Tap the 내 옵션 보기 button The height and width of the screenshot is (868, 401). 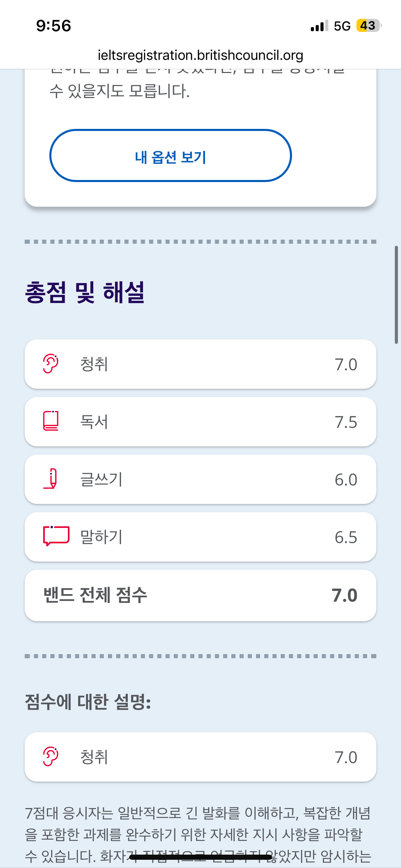pyautogui.click(x=170, y=156)
